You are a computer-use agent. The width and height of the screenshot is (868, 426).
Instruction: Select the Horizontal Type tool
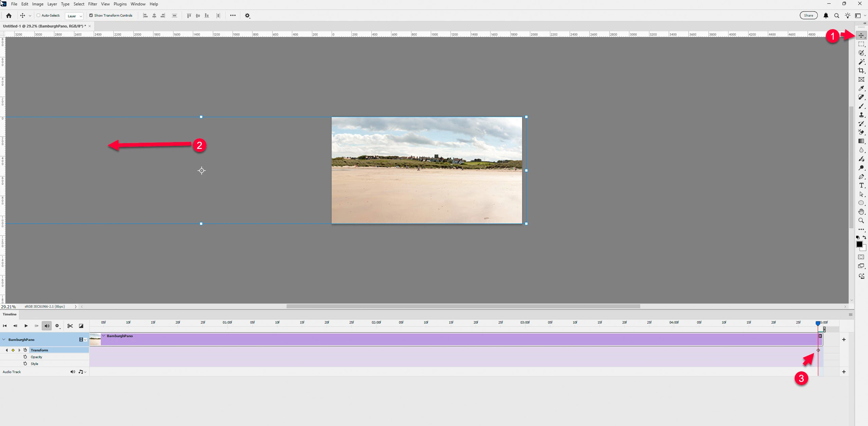[x=861, y=186]
